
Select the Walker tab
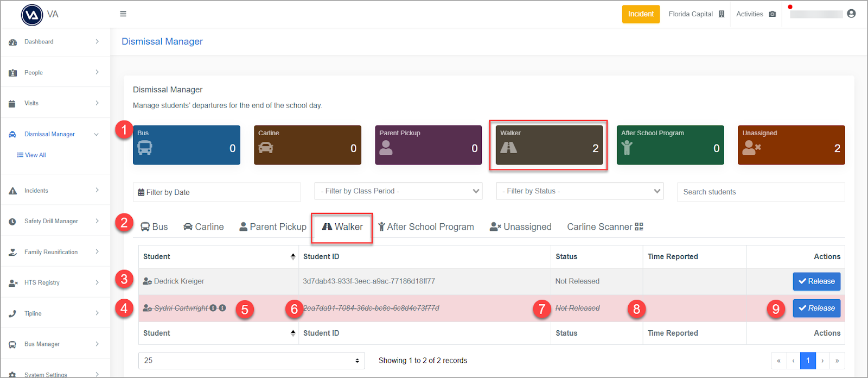342,227
